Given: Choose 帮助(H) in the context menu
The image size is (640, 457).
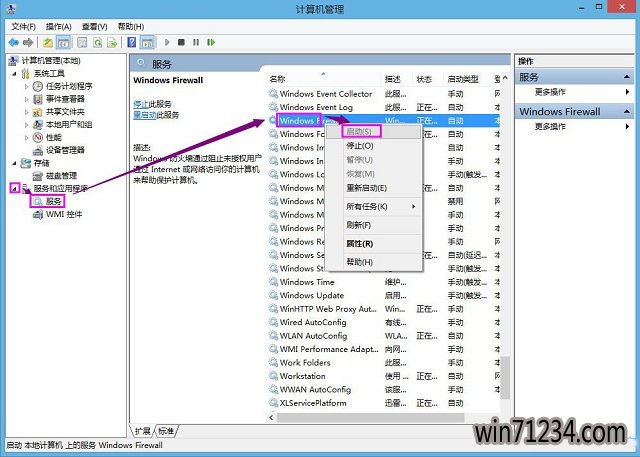Looking at the screenshot, I should pos(374,262).
